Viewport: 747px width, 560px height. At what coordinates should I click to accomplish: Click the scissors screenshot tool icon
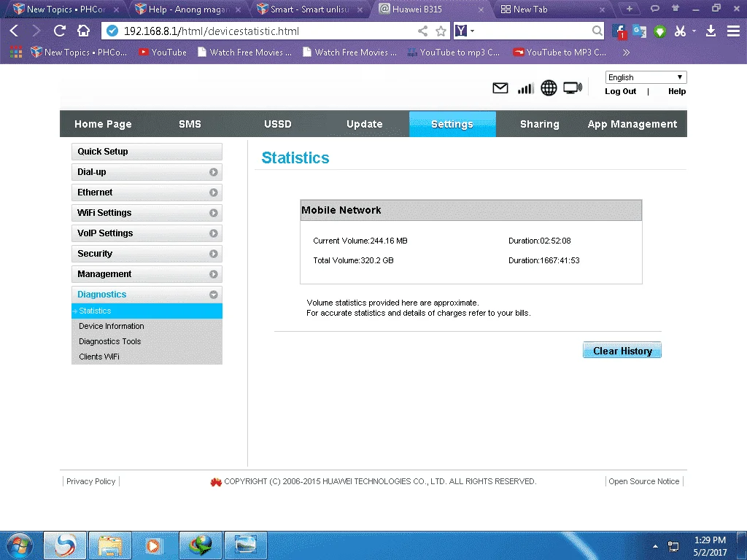pyautogui.click(x=681, y=31)
